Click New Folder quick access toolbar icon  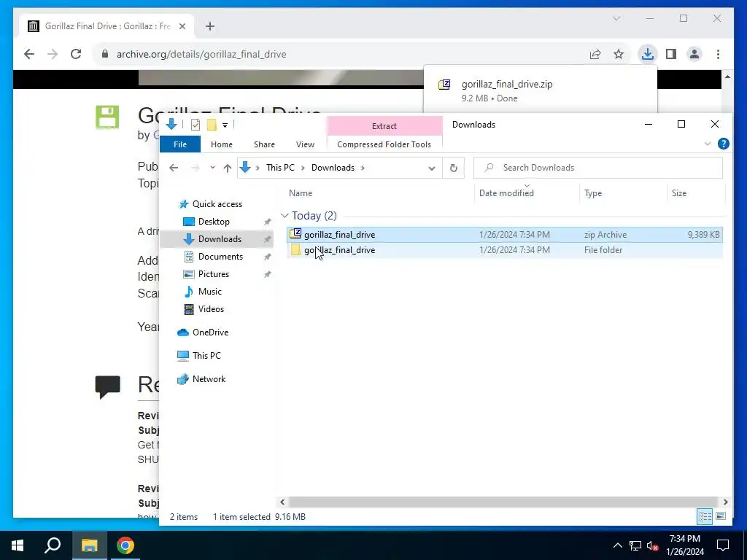(x=212, y=125)
